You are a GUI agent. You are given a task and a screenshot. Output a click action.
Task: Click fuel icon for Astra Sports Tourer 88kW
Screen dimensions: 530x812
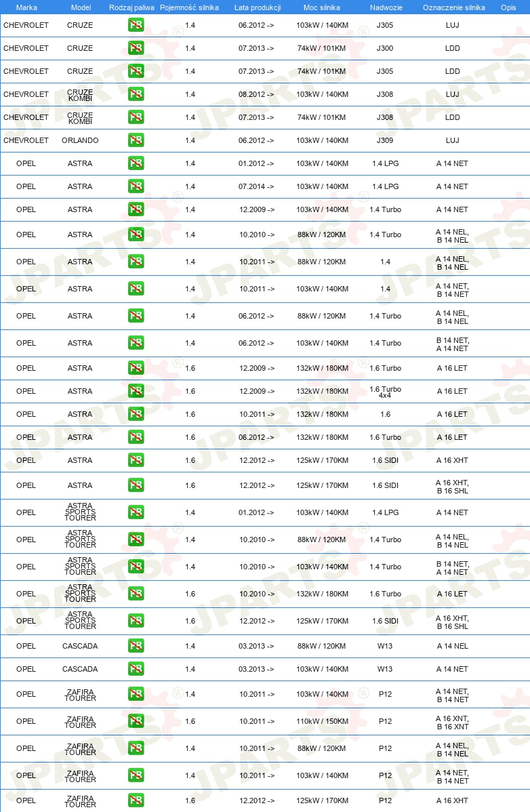pyautogui.click(x=136, y=540)
